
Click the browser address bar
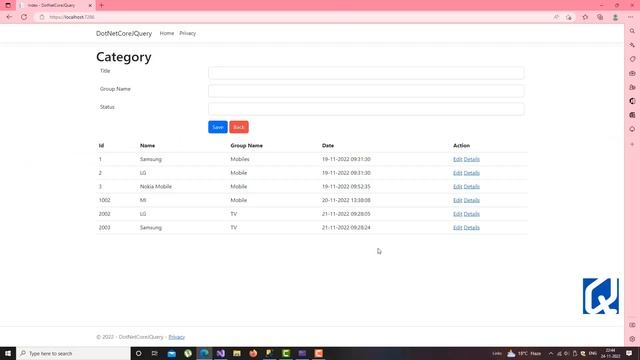pyautogui.click(x=294, y=17)
